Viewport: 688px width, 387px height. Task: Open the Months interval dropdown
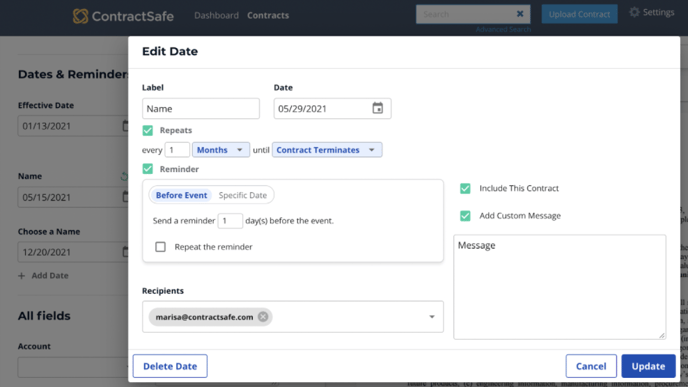(221, 150)
